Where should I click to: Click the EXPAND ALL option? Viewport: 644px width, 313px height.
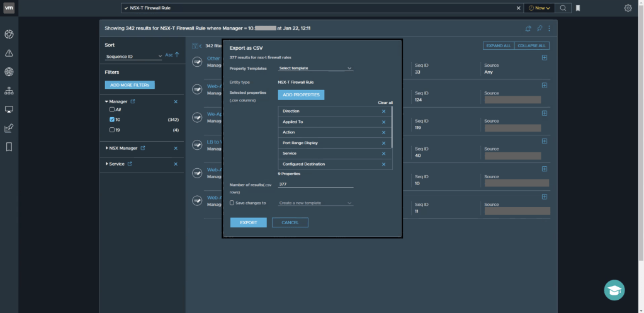pyautogui.click(x=499, y=45)
